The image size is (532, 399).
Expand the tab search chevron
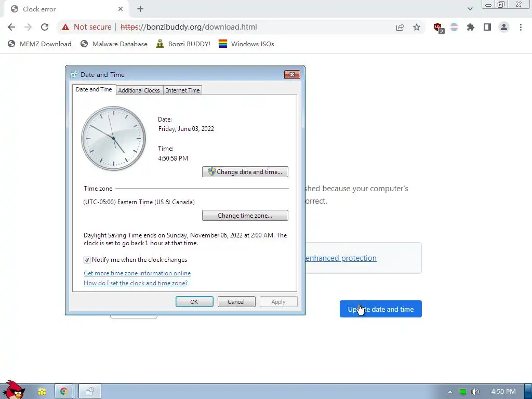click(470, 9)
